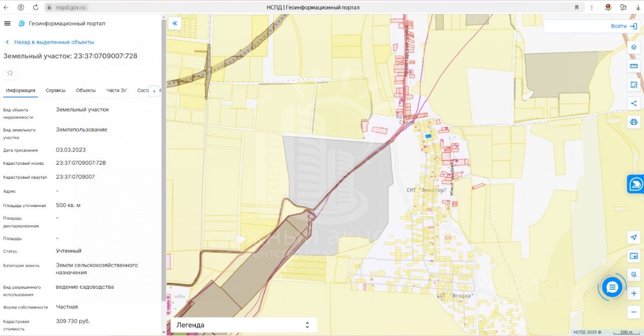
Task: Open the Объекты tab
Action: point(86,90)
